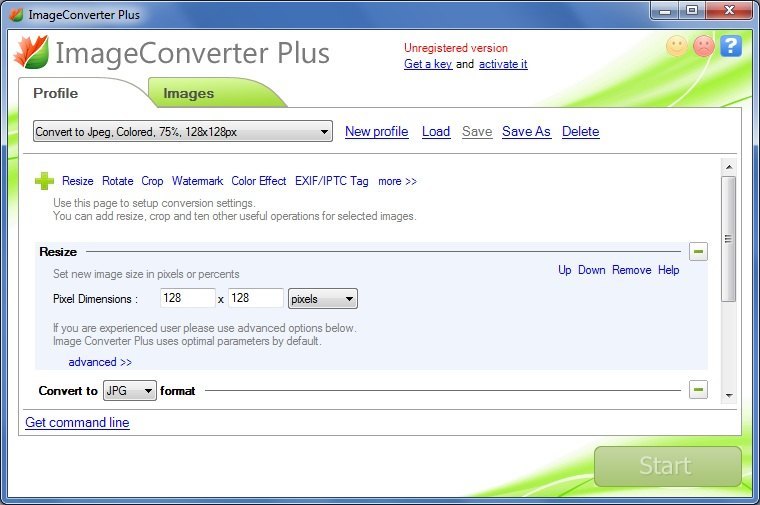Add a Watermark operation

(x=197, y=181)
